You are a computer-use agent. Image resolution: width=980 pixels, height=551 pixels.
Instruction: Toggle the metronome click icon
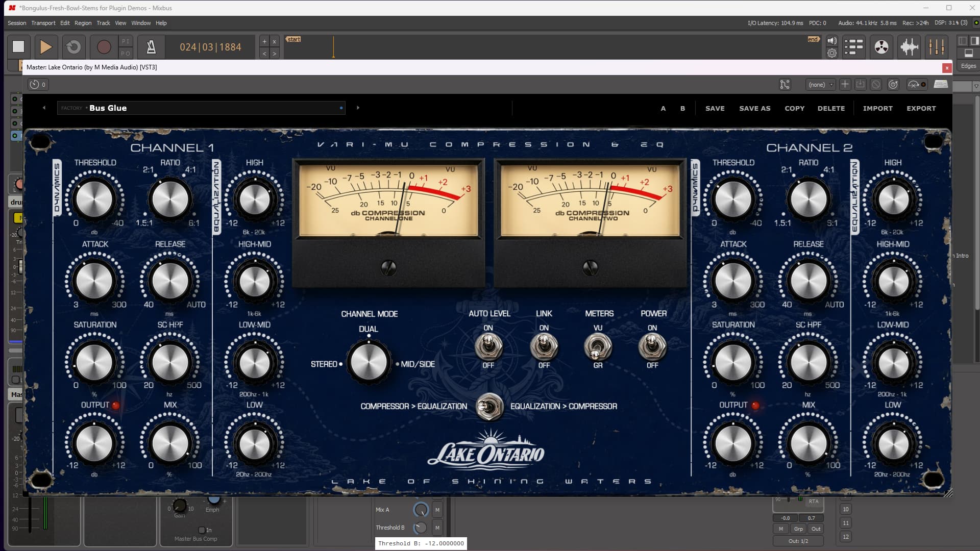151,47
